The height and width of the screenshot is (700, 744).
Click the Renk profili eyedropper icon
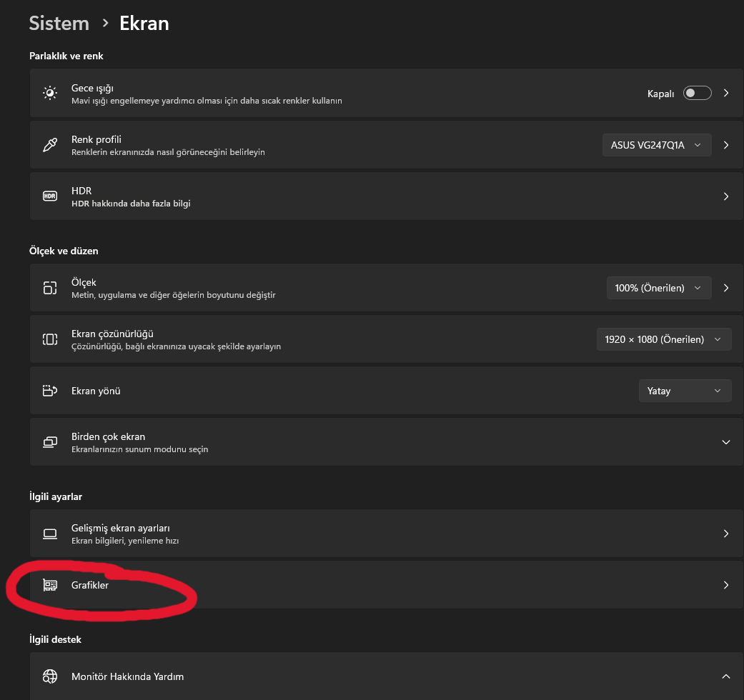[x=50, y=145]
